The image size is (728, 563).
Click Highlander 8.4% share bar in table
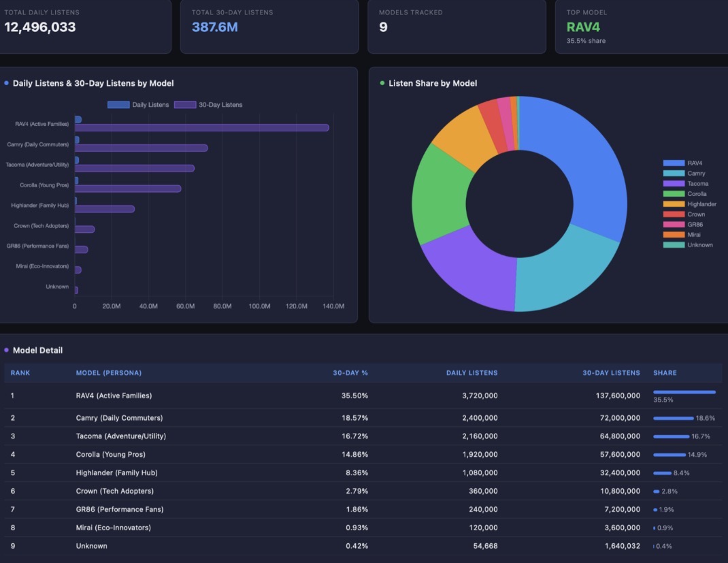pos(662,473)
